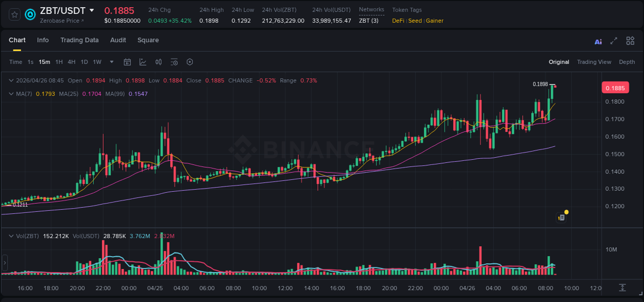Viewport: 644px width, 302px height.
Task: Open the chart settings hexagon icon
Action: 190,62
